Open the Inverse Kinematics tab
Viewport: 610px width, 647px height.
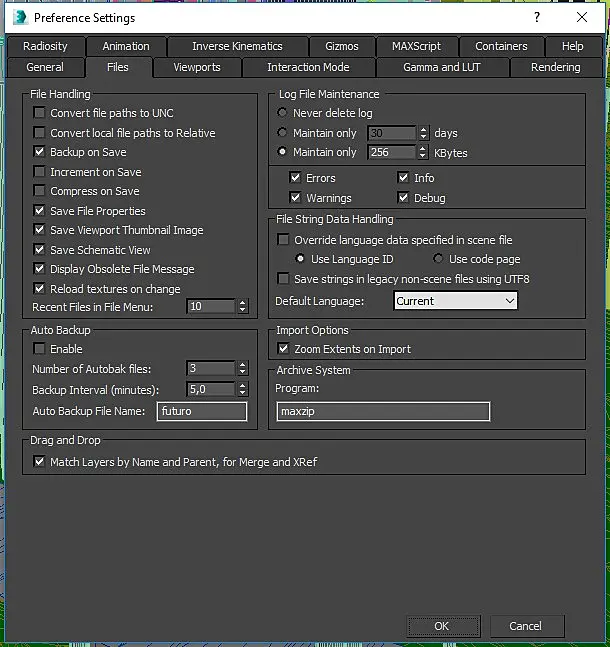point(237,46)
